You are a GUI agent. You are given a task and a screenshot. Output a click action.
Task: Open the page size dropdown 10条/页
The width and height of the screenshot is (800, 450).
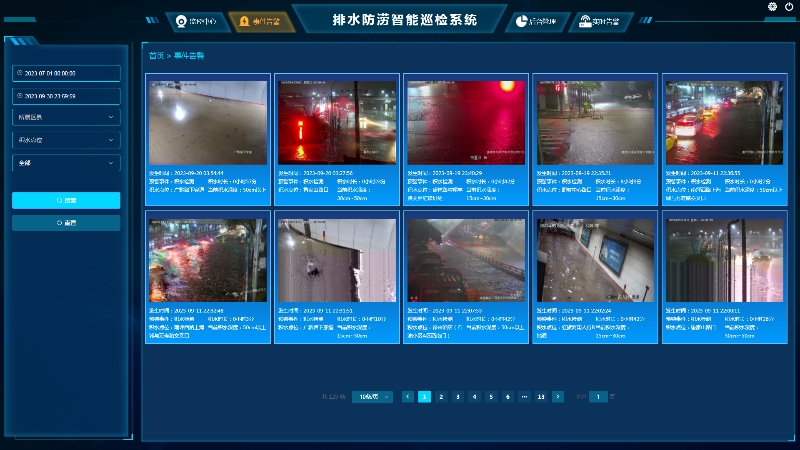[x=372, y=397]
